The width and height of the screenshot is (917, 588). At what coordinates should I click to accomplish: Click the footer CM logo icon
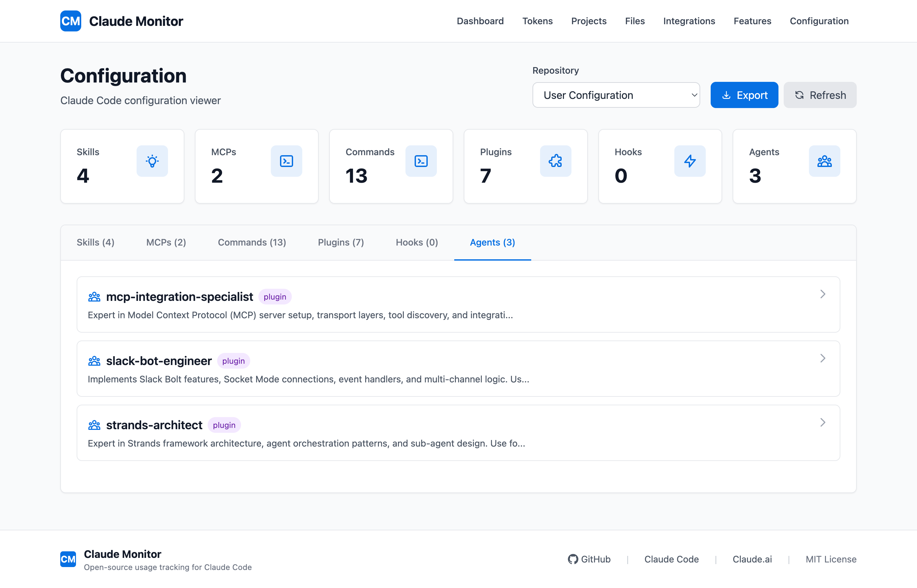click(68, 559)
